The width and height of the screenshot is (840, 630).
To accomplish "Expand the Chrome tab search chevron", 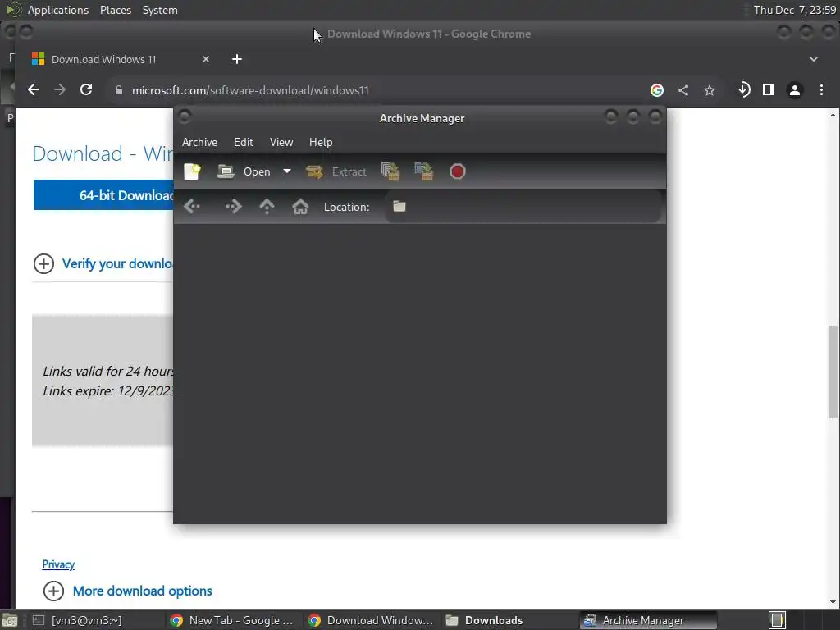I will [814, 59].
